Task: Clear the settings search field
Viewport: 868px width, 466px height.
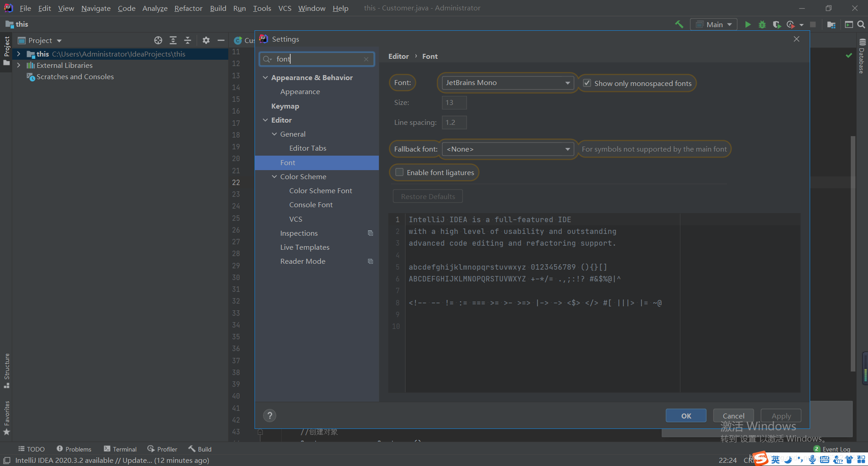Action: pyautogui.click(x=366, y=59)
